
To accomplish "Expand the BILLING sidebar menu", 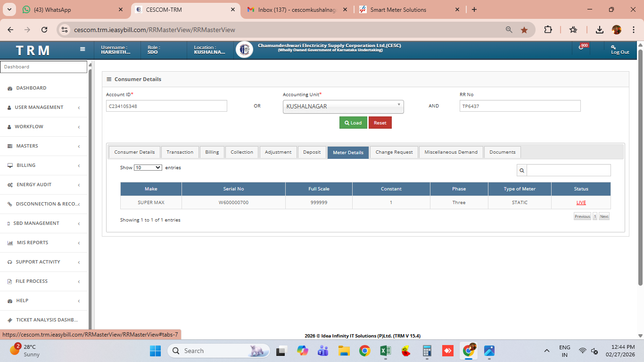I will (x=43, y=165).
